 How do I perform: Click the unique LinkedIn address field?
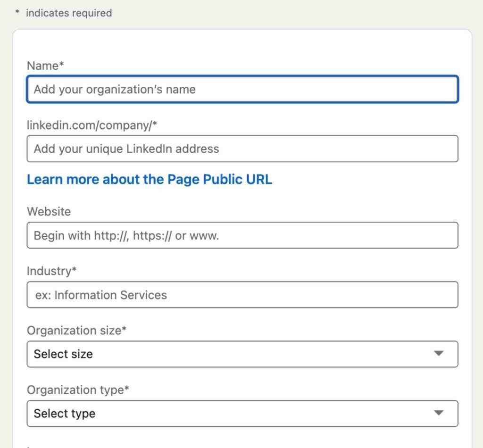[242, 148]
